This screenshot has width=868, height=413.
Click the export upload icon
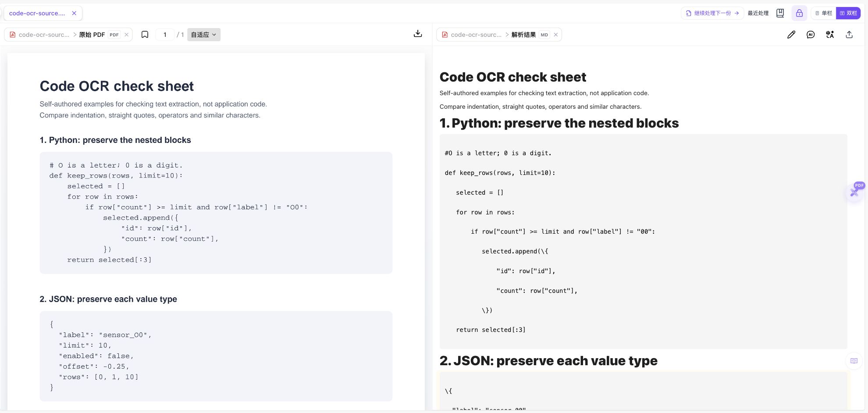coord(849,35)
